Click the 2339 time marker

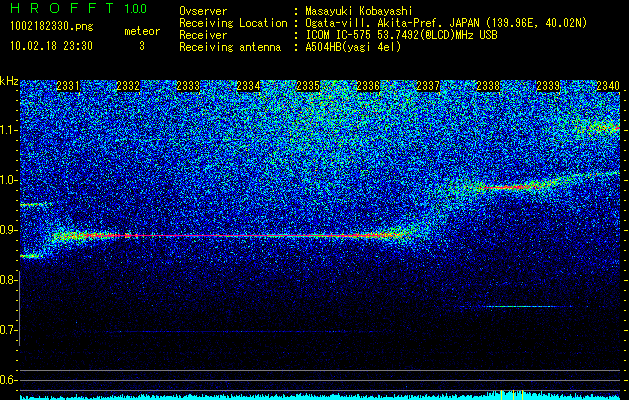tap(548, 86)
